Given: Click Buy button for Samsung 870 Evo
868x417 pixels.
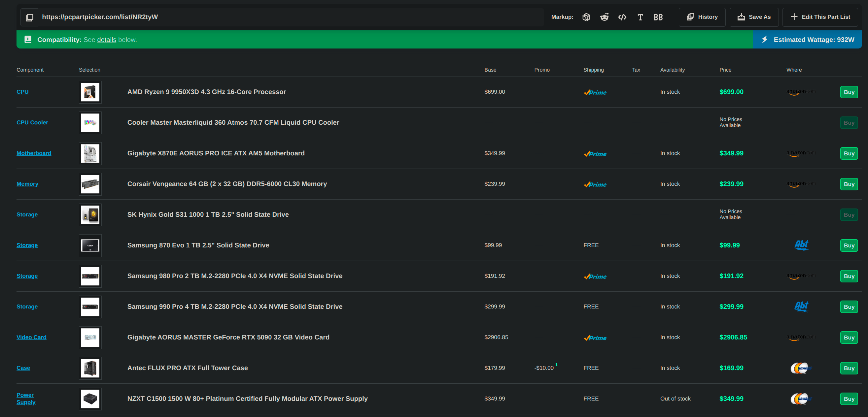Looking at the screenshot, I should pyautogui.click(x=849, y=245).
